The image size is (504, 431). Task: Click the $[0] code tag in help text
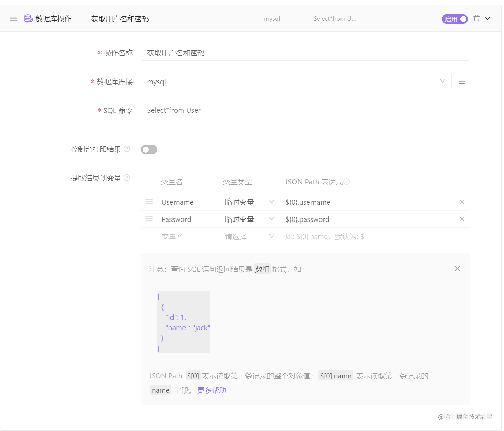coord(193,376)
